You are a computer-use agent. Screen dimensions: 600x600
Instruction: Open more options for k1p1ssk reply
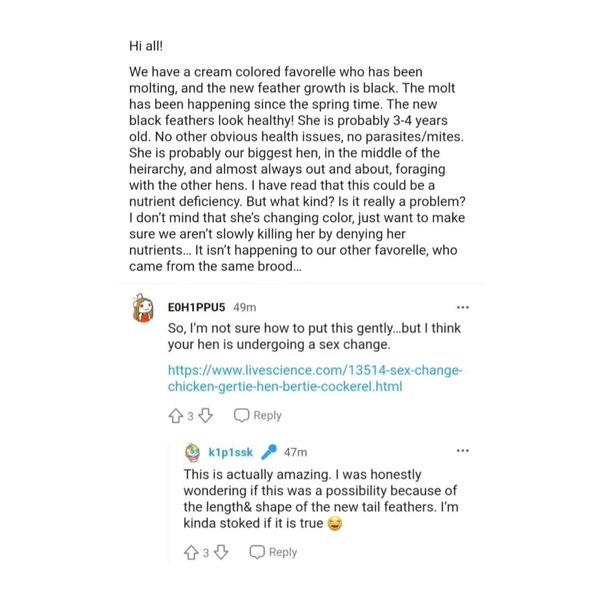tap(463, 451)
